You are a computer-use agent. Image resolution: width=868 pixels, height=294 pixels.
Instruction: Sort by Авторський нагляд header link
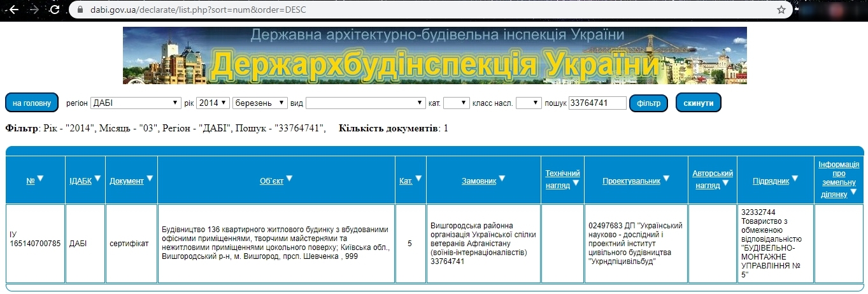tap(713, 179)
